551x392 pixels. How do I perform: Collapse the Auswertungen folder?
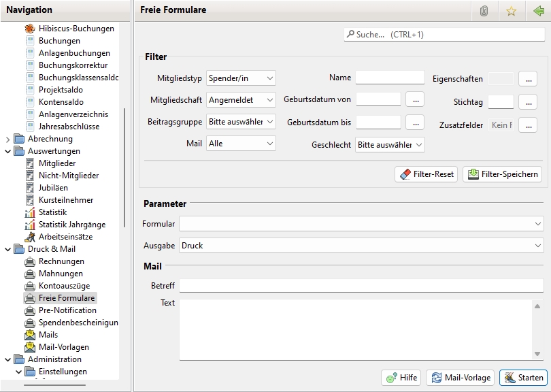(7, 151)
